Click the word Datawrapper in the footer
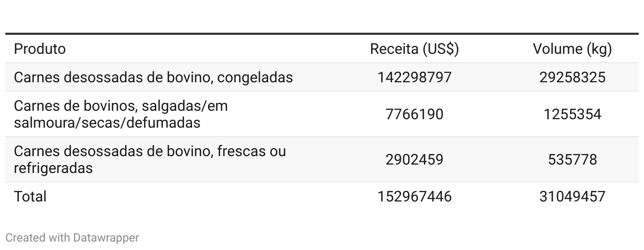Image resolution: width=644 pixels, height=250 pixels. [106, 238]
